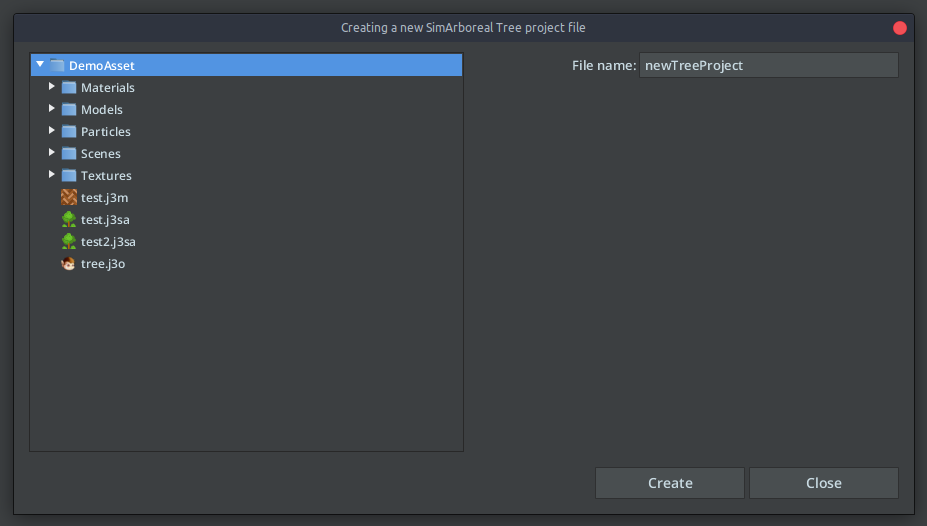Click the test.j3sa tree project icon
927x526 pixels.
(69, 219)
